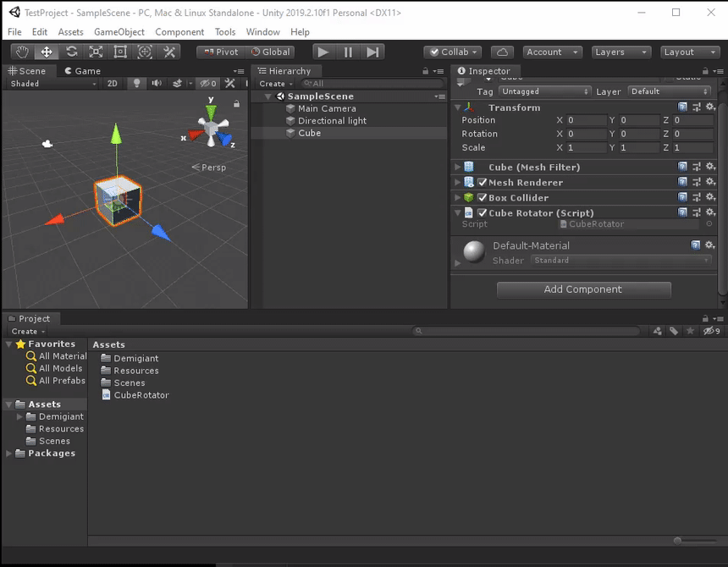Image resolution: width=728 pixels, height=567 pixels.
Task: Disable the Cube Rotator script checkbox
Action: pos(483,212)
